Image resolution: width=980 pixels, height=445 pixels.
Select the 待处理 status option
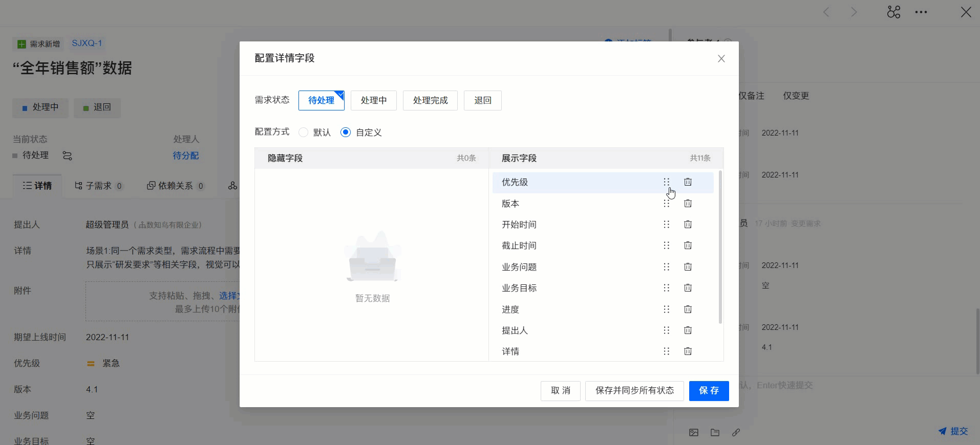tap(321, 100)
